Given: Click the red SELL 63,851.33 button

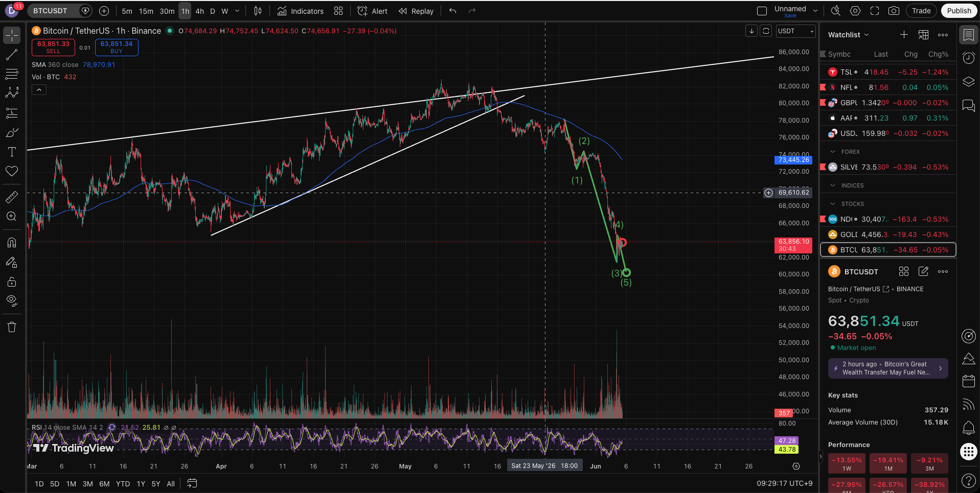Looking at the screenshot, I should pyautogui.click(x=53, y=47).
